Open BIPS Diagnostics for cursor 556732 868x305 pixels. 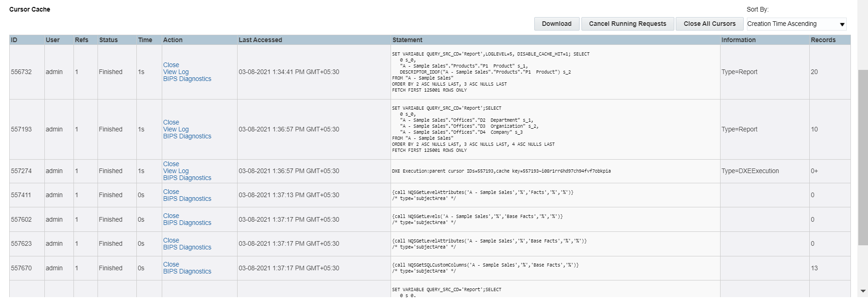click(187, 79)
